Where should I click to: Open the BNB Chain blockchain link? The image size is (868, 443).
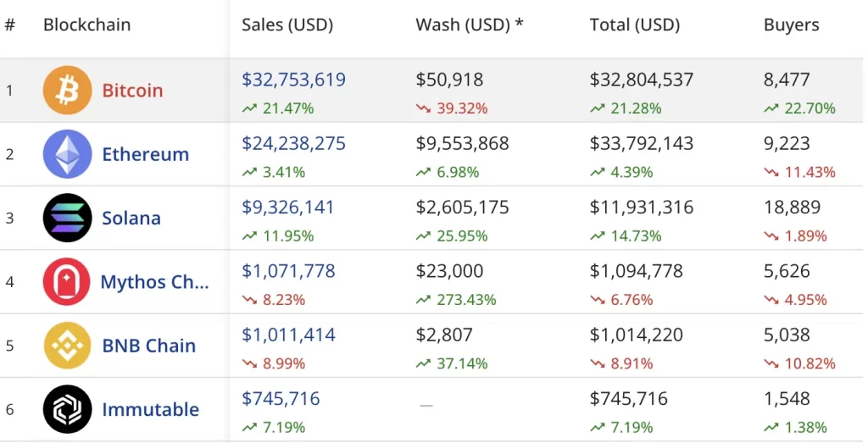coord(148,346)
